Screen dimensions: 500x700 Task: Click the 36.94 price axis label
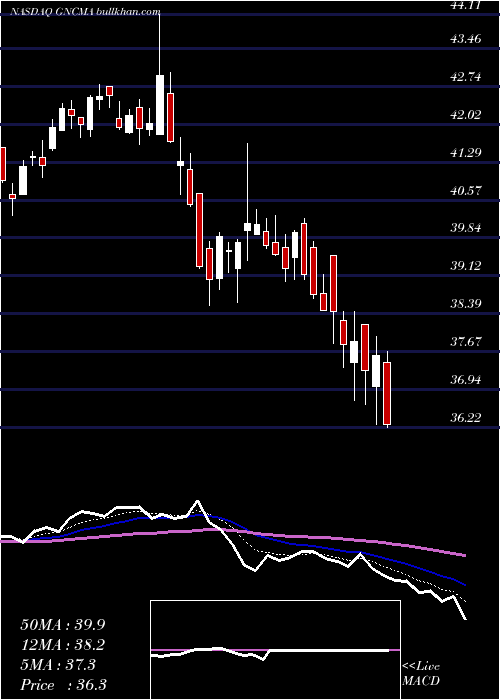point(466,380)
